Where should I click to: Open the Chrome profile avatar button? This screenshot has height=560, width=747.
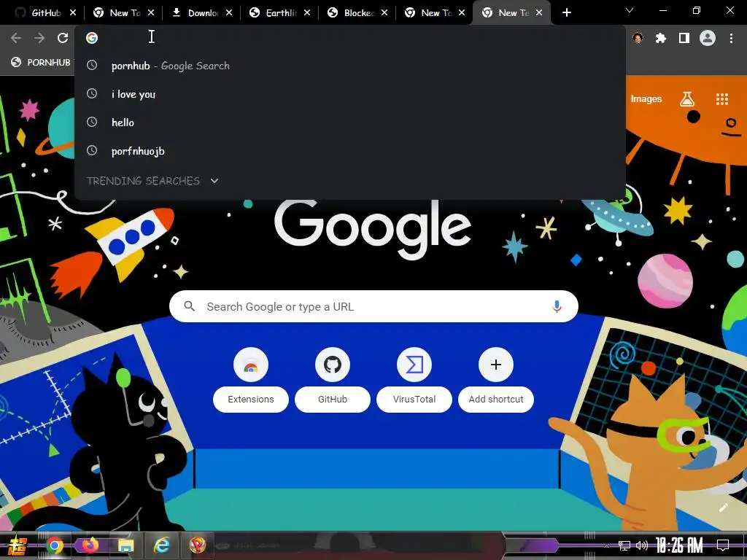pos(708,38)
